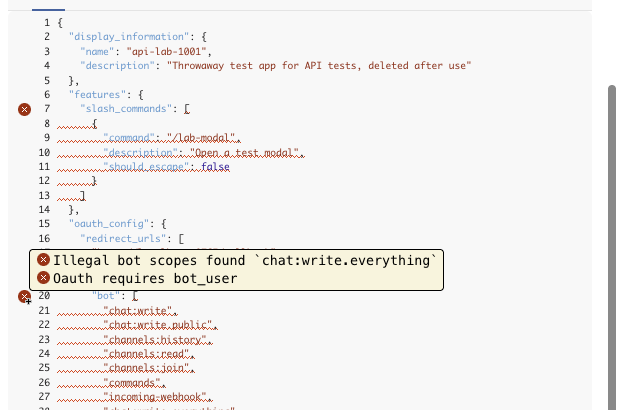The height and width of the screenshot is (410, 620).
Task: Click the "/lab-modal" command value
Action: pyautogui.click(x=201, y=138)
